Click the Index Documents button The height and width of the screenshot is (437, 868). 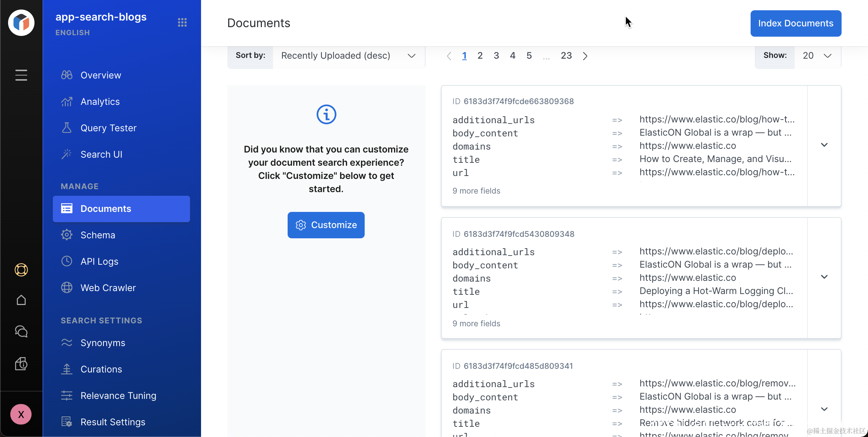click(795, 23)
